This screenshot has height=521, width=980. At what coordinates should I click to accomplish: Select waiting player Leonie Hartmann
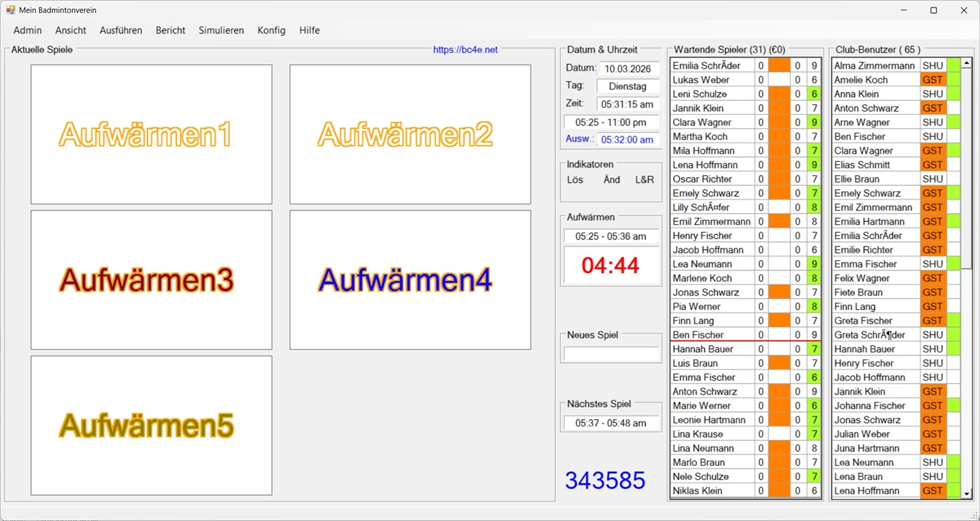(713, 420)
